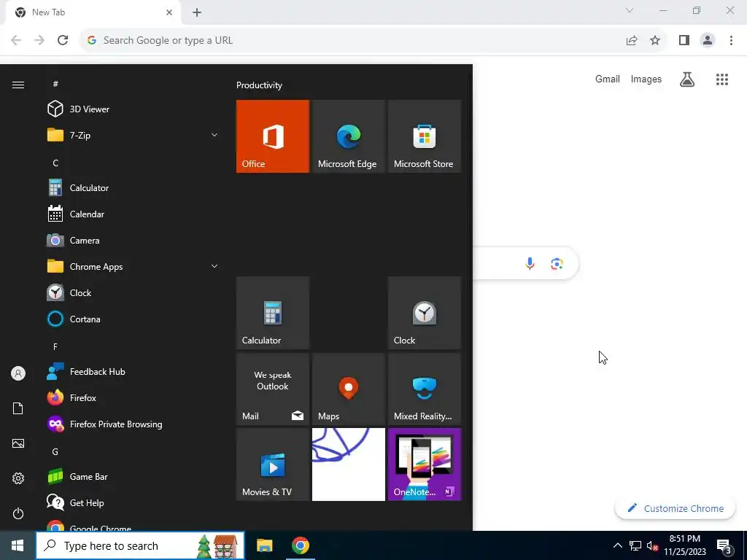
Task: Open Settings gear in Start sidebar
Action: pyautogui.click(x=18, y=478)
